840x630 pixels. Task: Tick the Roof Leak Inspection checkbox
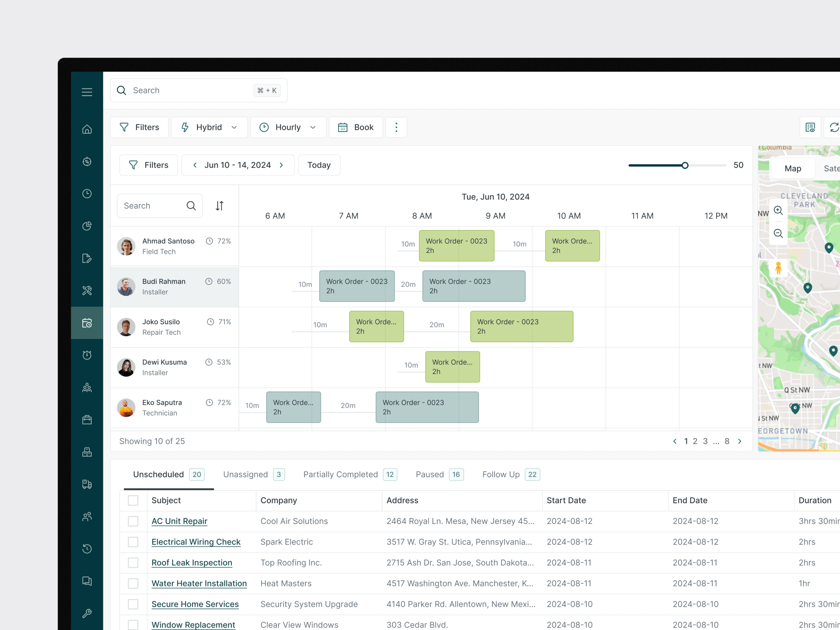pyautogui.click(x=133, y=562)
